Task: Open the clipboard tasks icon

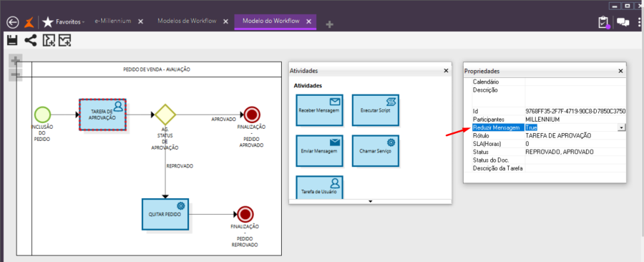Action: tap(604, 22)
